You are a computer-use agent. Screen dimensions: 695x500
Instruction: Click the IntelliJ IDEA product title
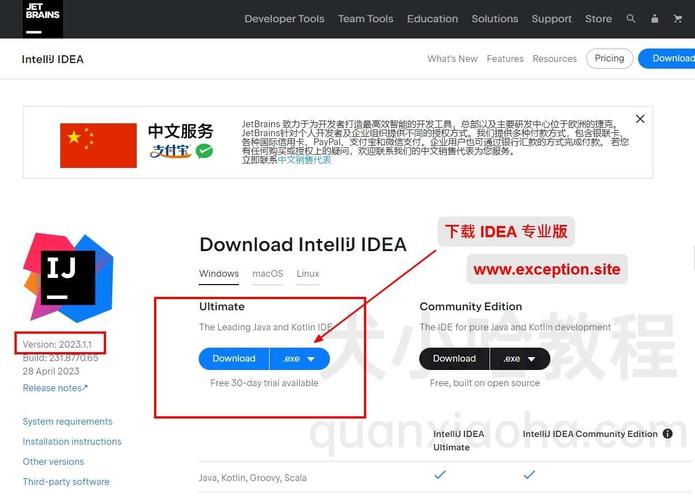52,59
